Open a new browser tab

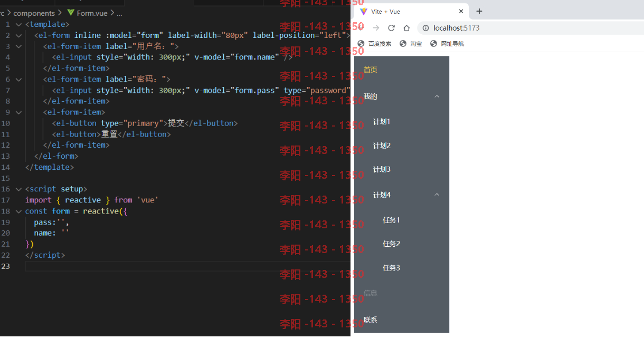[479, 11]
